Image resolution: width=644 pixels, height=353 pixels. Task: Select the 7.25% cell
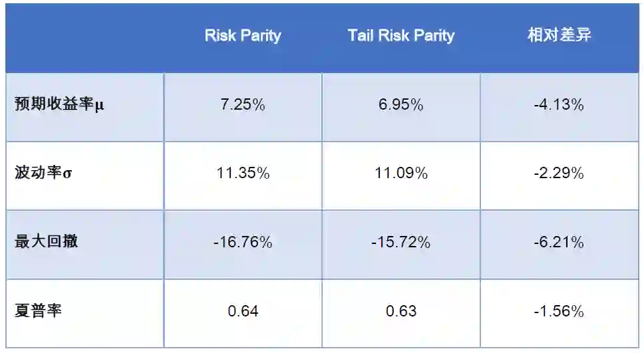tap(243, 105)
